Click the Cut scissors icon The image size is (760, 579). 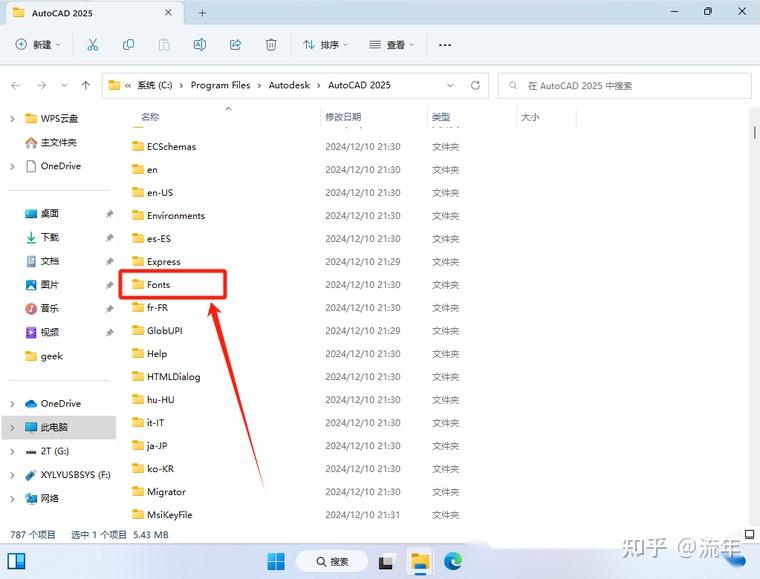coord(92,45)
